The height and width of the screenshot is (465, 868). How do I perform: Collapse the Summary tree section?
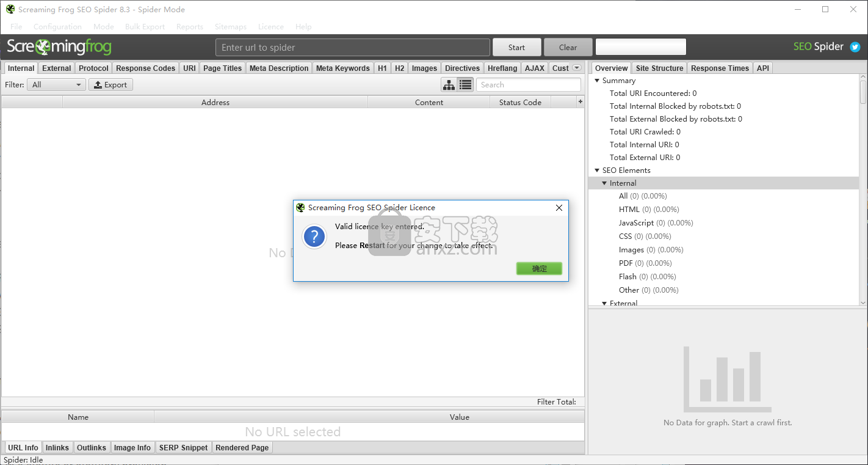click(597, 81)
